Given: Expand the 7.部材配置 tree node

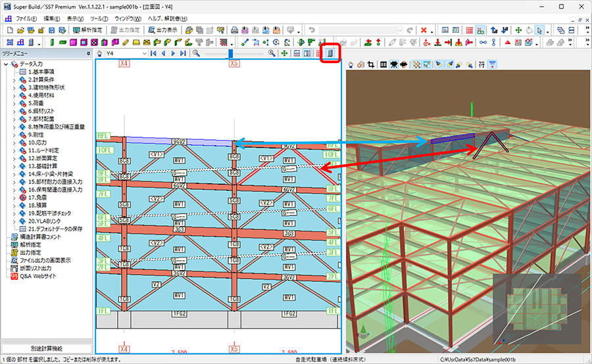Looking at the screenshot, I should [14, 119].
